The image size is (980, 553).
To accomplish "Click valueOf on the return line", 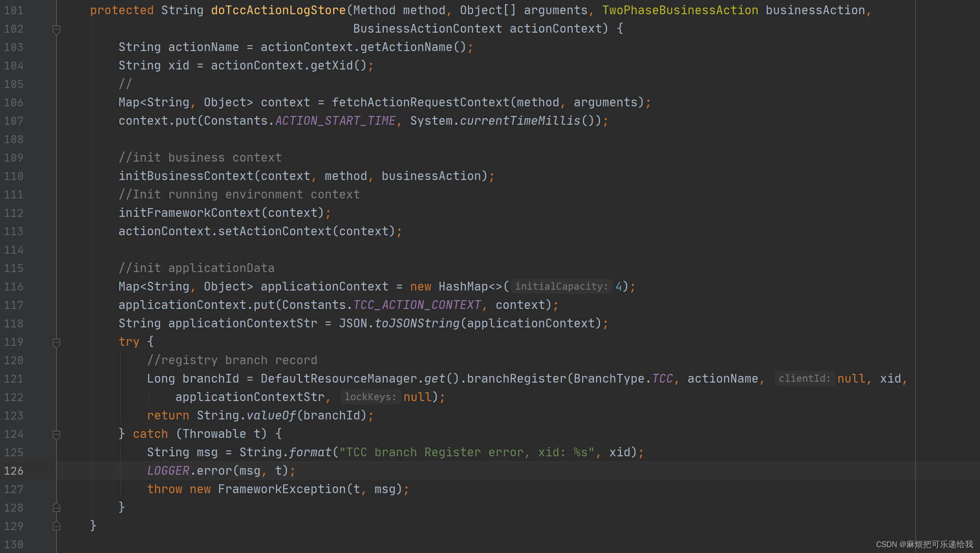I will pos(271,416).
